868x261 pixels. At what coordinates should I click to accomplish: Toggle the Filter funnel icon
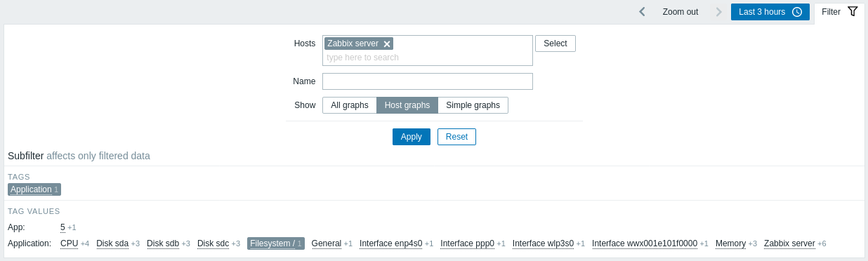(x=853, y=11)
